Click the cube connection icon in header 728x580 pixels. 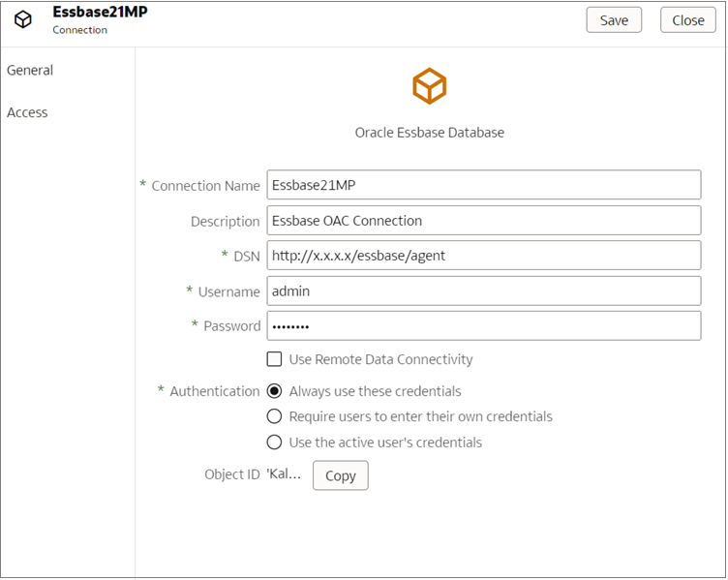coord(23,19)
